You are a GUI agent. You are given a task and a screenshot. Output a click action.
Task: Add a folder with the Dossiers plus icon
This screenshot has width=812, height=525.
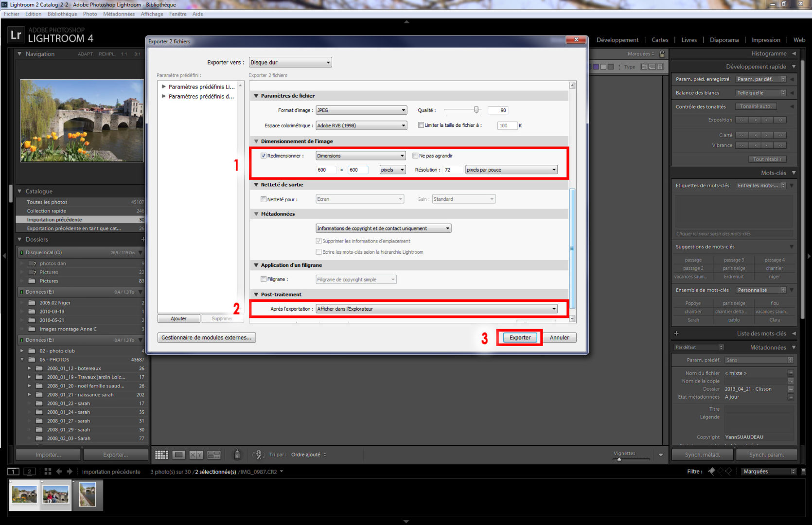coord(143,239)
